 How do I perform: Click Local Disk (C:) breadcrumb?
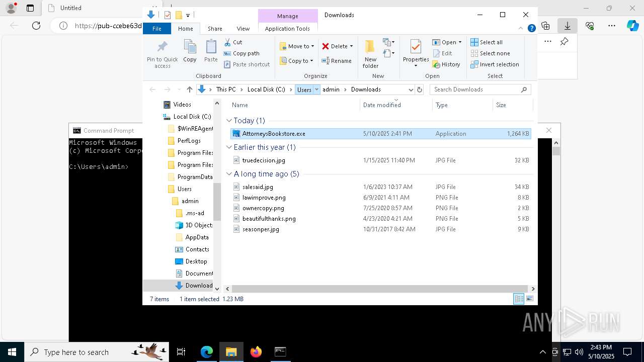tap(266, 89)
